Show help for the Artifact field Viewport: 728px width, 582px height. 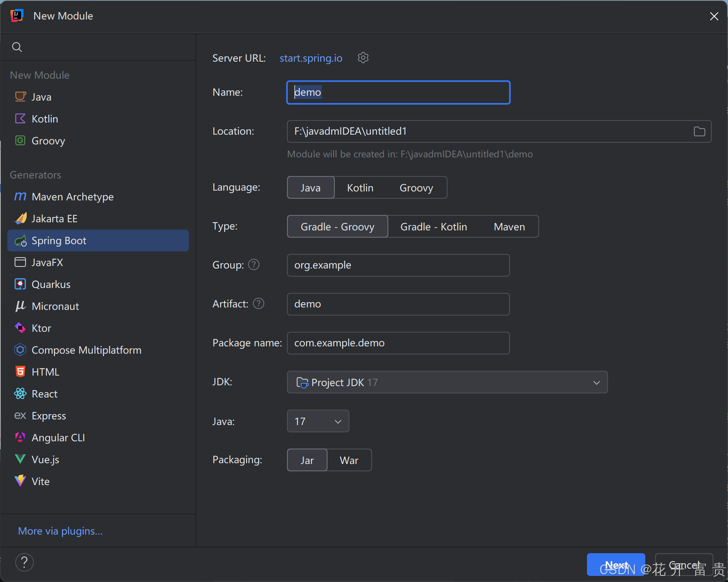[259, 303]
